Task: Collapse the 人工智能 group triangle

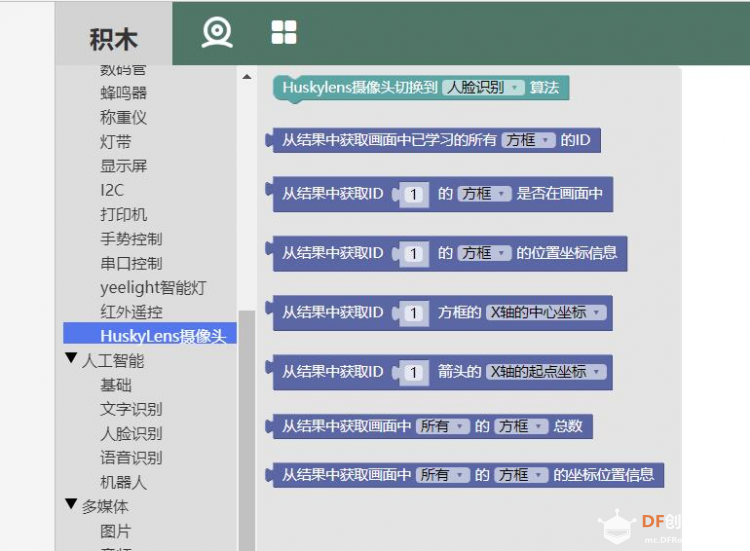Action: 71,358
